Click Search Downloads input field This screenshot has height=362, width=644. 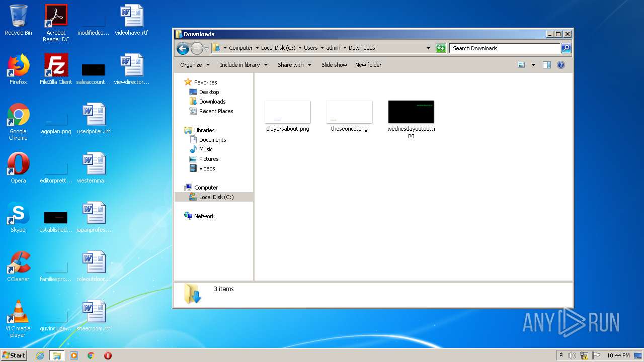tap(505, 48)
